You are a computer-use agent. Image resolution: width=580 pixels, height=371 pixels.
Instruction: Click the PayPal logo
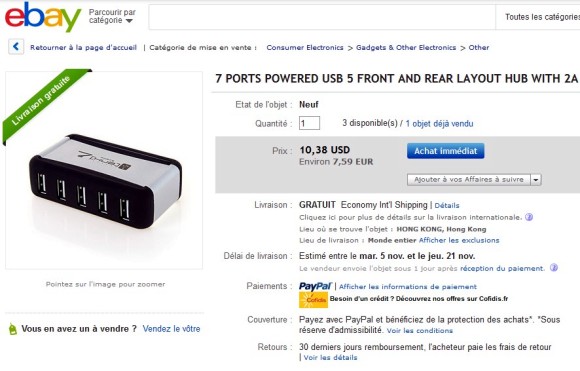pos(316,287)
